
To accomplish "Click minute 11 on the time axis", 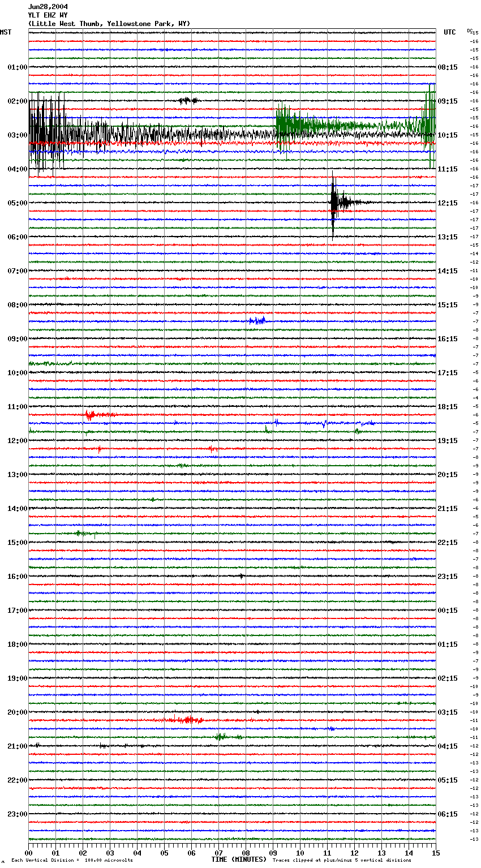I will [327, 853].
